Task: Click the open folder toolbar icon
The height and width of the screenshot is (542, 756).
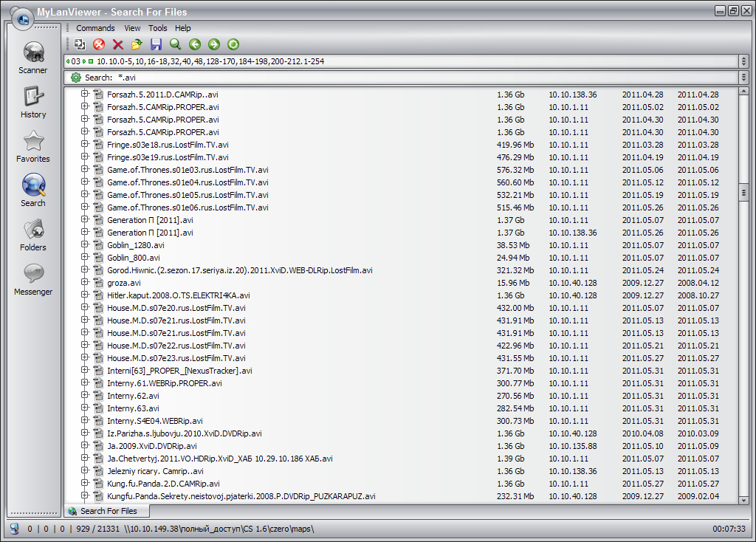Action: click(137, 45)
